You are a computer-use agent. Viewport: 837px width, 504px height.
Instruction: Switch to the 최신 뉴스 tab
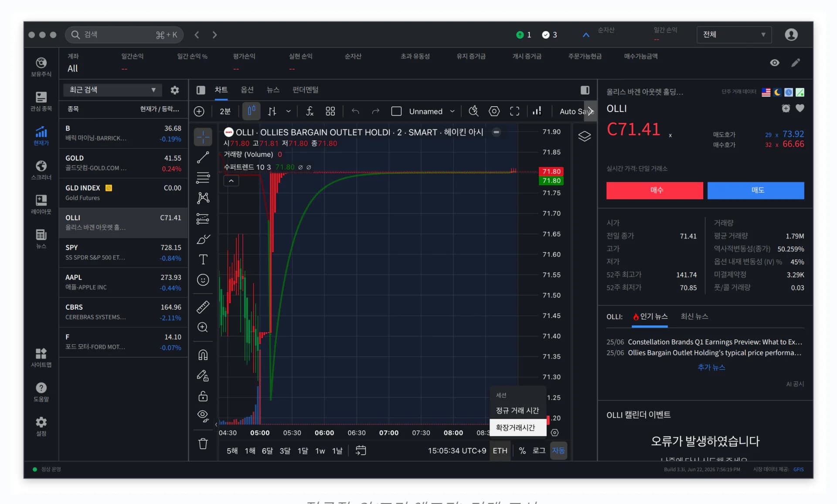click(x=694, y=317)
